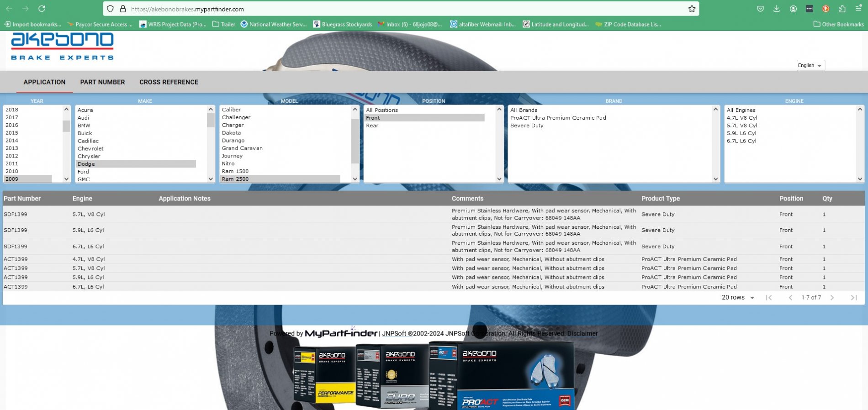Select Dodge in the MAKE list

tap(136, 164)
